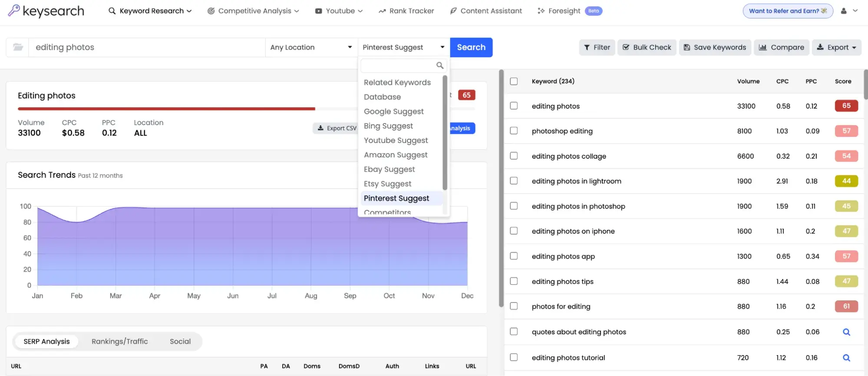
Task: Click Save Keywords button
Action: (715, 47)
